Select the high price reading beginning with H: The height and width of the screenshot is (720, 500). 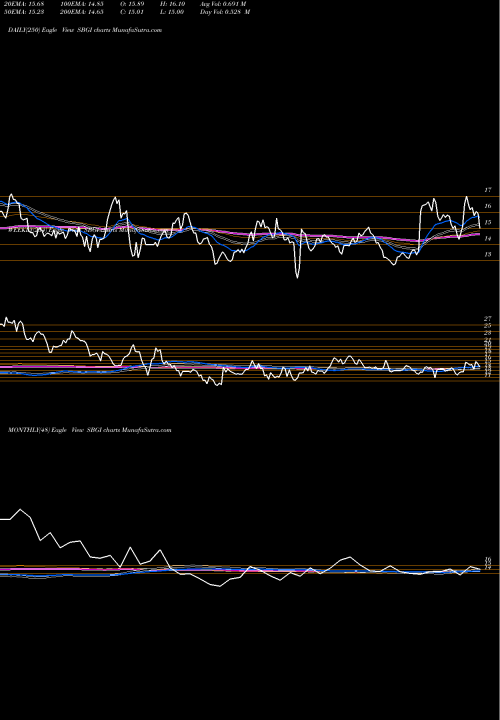coord(172,4)
